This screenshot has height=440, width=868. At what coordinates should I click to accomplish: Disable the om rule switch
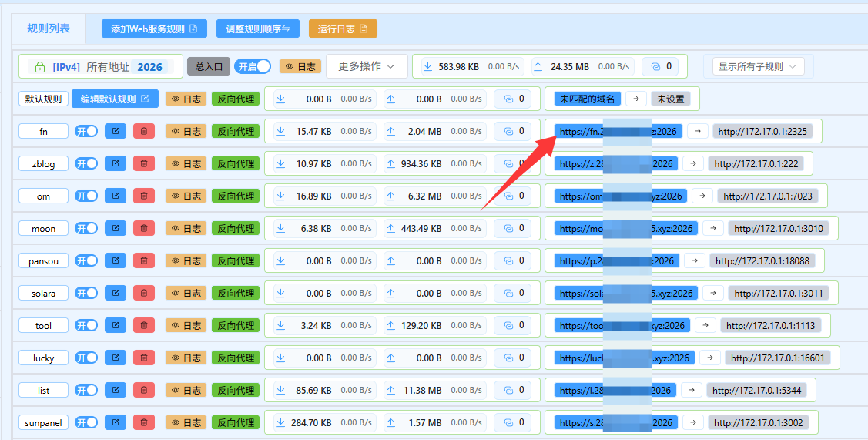(86, 196)
